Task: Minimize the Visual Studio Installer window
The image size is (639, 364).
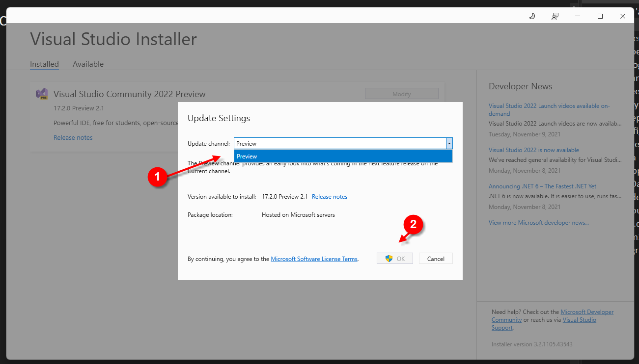Action: coord(577,16)
